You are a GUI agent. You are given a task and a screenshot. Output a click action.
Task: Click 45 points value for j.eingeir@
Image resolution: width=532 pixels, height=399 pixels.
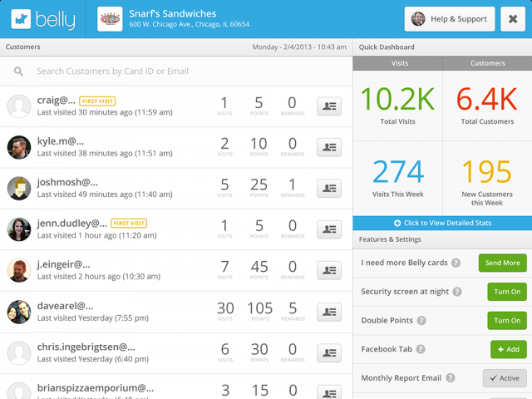pyautogui.click(x=259, y=267)
